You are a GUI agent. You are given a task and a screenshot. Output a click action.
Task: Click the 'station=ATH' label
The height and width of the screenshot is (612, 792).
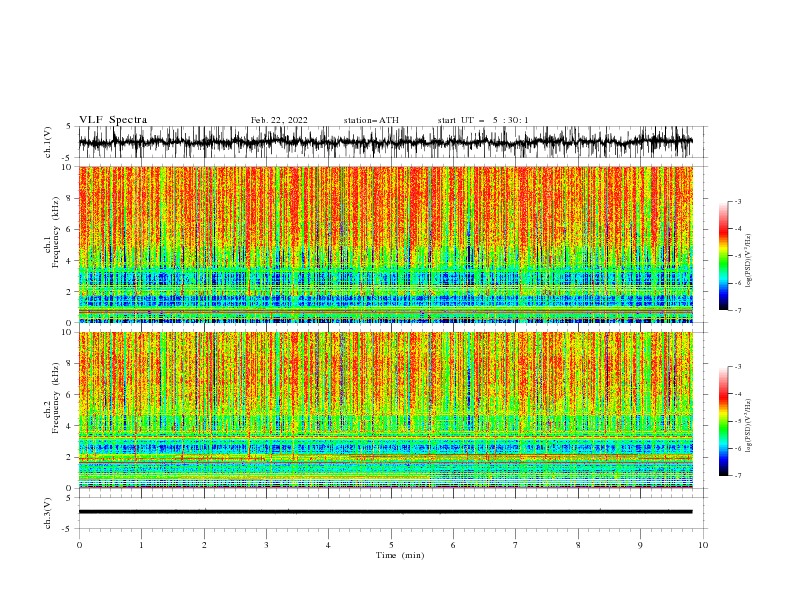pos(371,120)
